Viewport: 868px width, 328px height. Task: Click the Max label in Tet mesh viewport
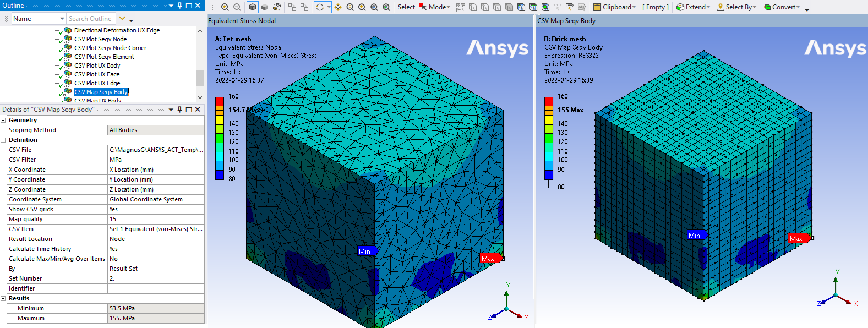[x=491, y=258]
